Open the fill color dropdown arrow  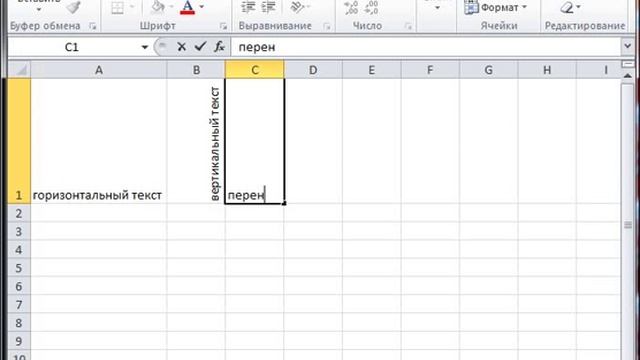[171, 7]
